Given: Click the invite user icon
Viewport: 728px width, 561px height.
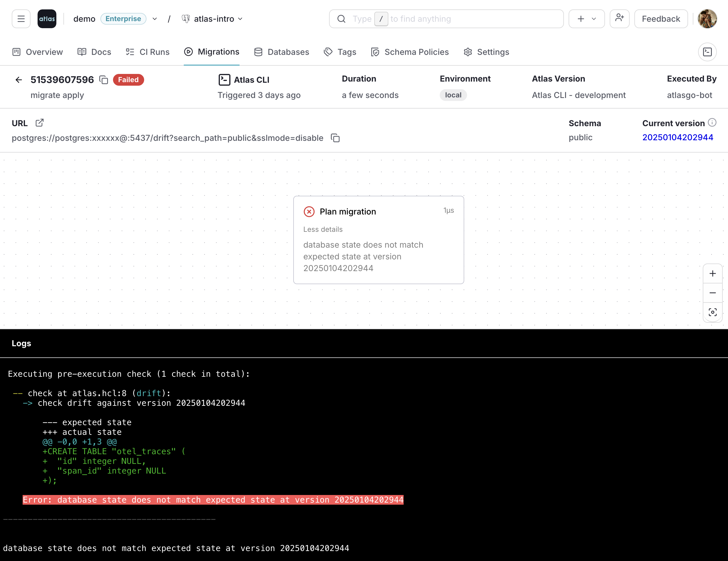Looking at the screenshot, I should pos(619,19).
